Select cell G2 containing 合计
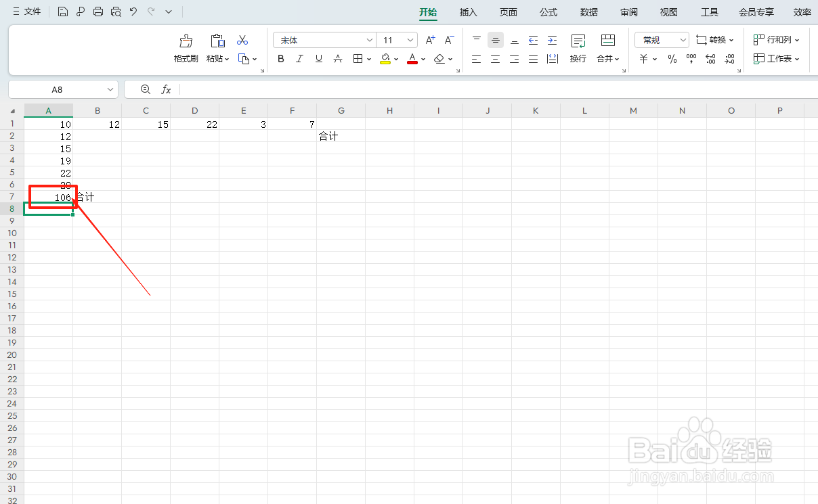The height and width of the screenshot is (504, 818). coord(341,136)
